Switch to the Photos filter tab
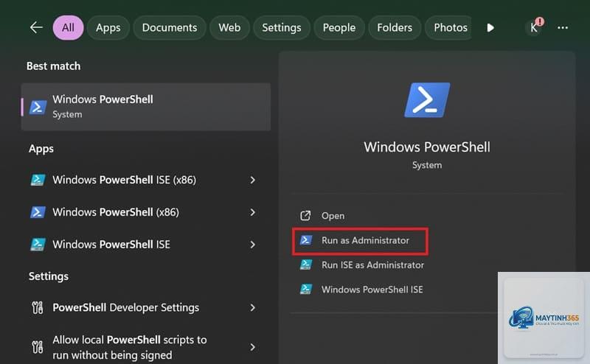 coord(448,28)
